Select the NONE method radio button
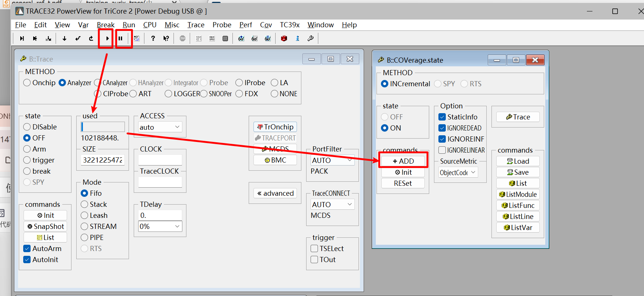The image size is (644, 296). (274, 94)
